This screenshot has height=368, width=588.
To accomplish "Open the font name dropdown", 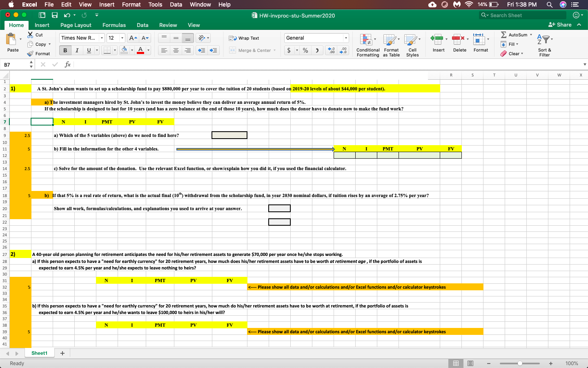I will point(102,38).
